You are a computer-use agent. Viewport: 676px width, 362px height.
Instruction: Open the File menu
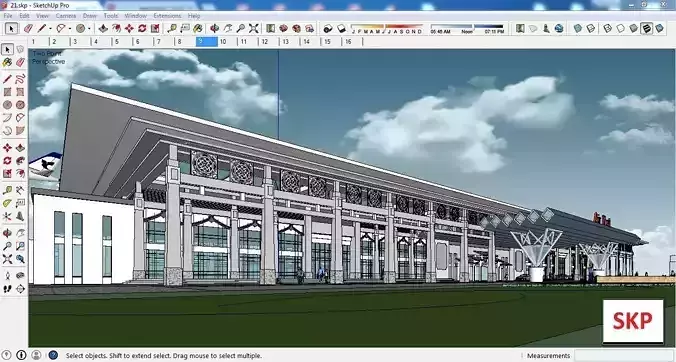(x=8, y=16)
